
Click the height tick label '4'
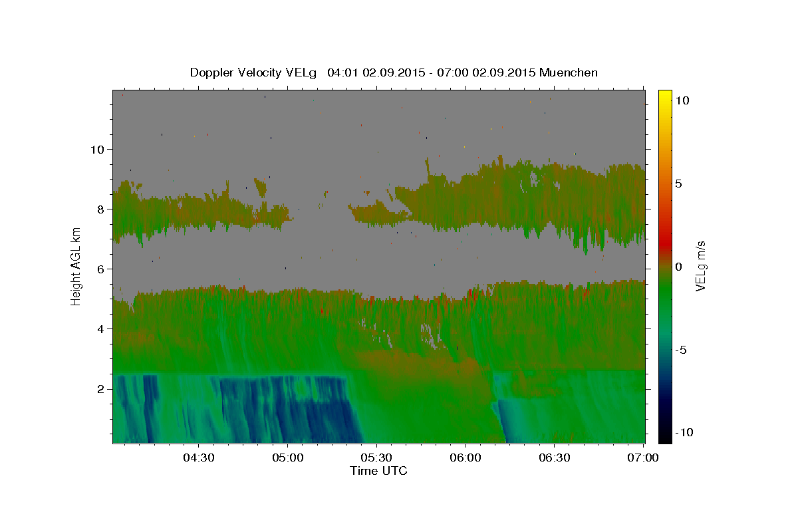tap(101, 329)
